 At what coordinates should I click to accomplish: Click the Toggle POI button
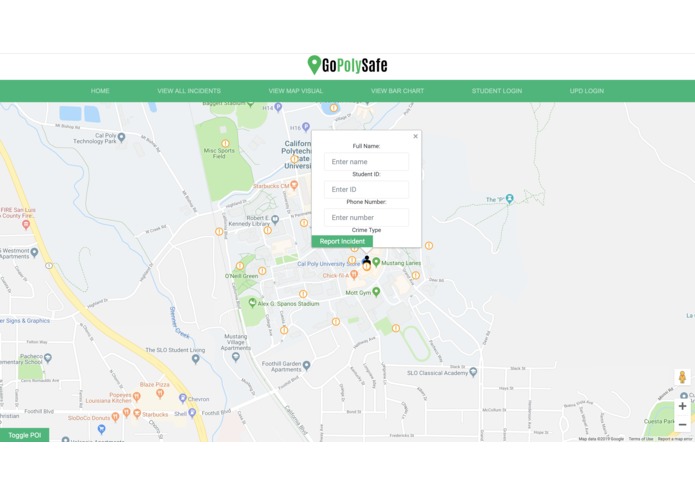point(24,435)
